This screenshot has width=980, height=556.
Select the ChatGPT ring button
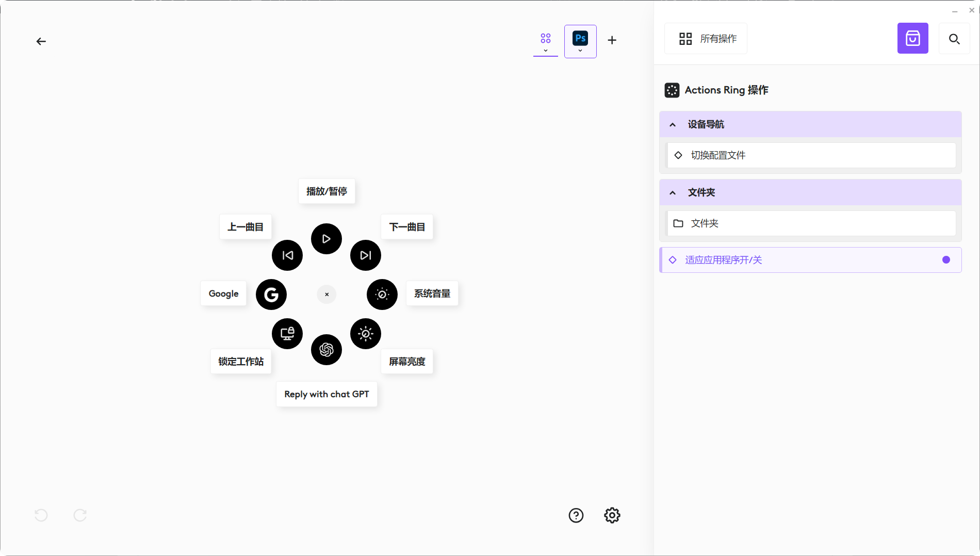(326, 350)
